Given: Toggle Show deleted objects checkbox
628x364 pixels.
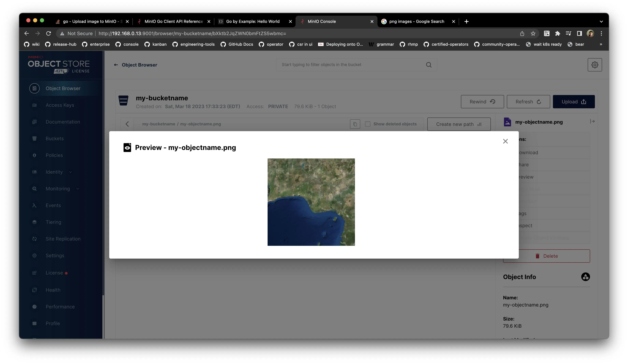Looking at the screenshot, I should point(368,124).
